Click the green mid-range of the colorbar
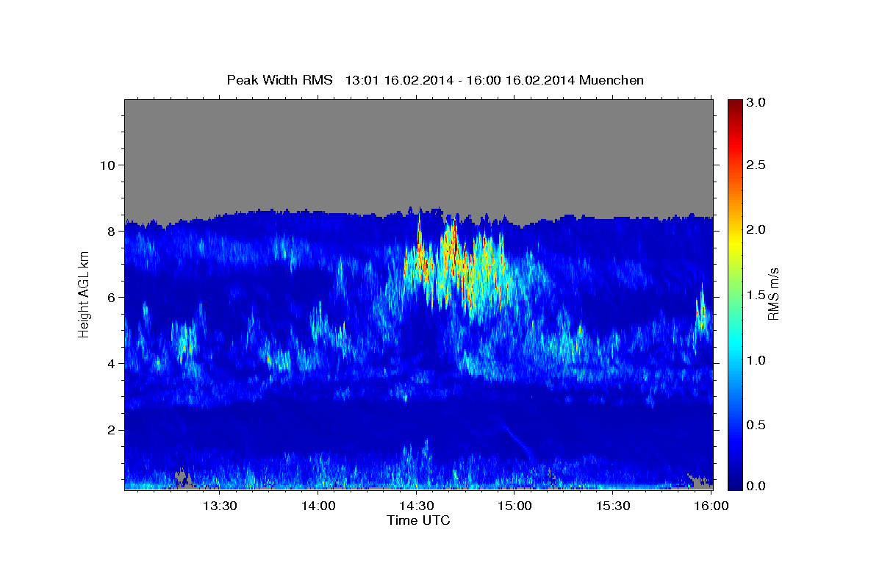This screenshot has width=882, height=588. (735, 294)
